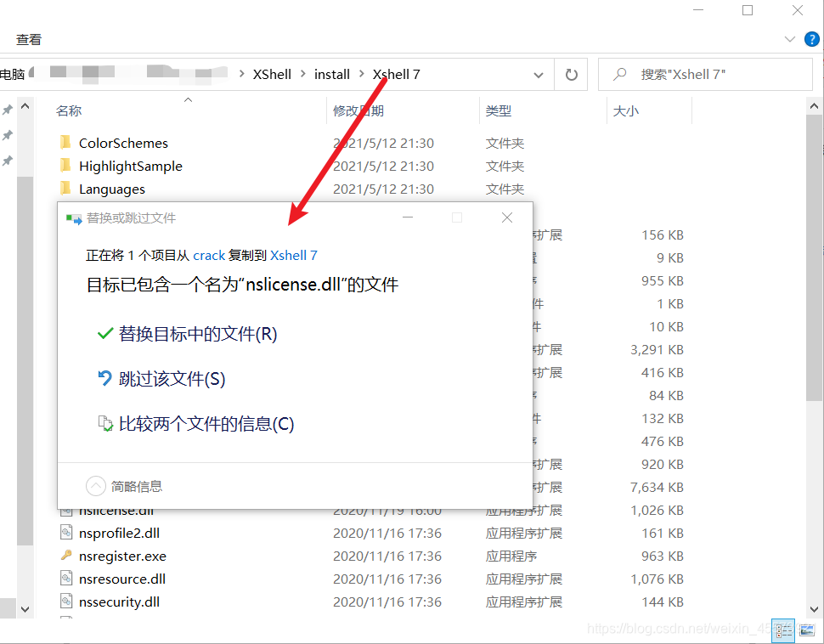
Task: Click file list scroll up arrow
Action: pyautogui.click(x=814, y=107)
